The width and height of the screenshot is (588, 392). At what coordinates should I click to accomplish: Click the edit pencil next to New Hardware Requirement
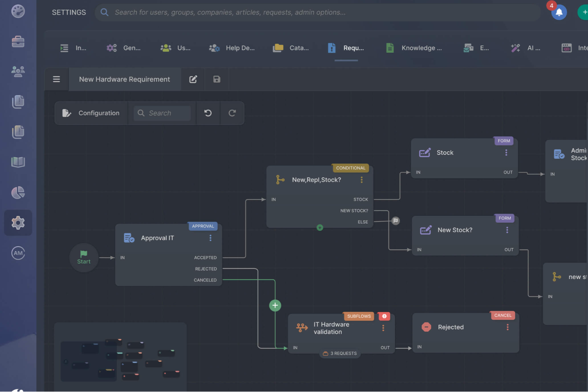[x=193, y=79]
